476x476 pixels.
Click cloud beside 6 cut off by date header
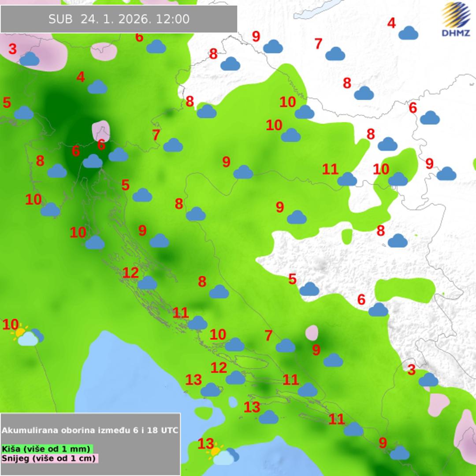pyautogui.click(x=156, y=46)
